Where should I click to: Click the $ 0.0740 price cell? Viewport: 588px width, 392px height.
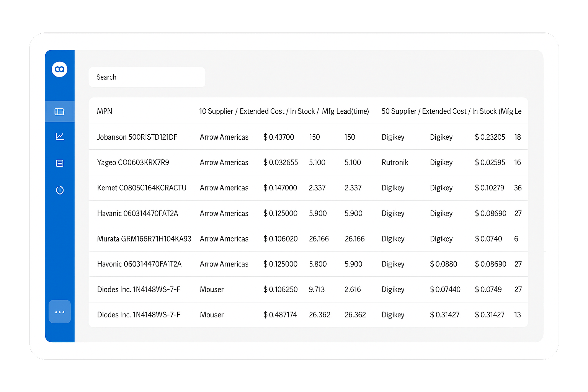click(488, 239)
